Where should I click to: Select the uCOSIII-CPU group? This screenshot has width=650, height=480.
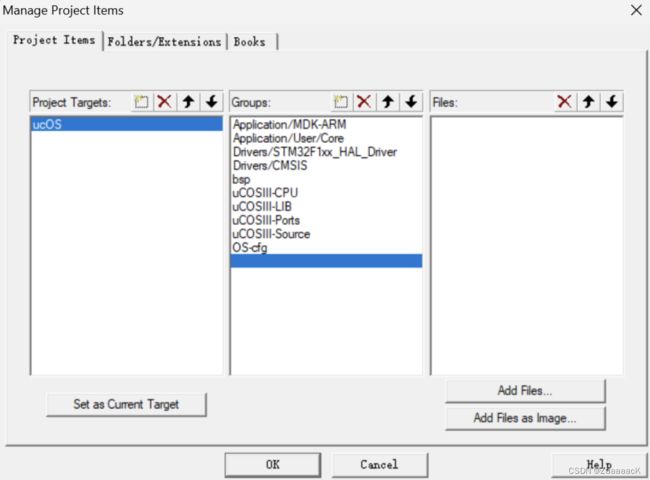coord(326,193)
